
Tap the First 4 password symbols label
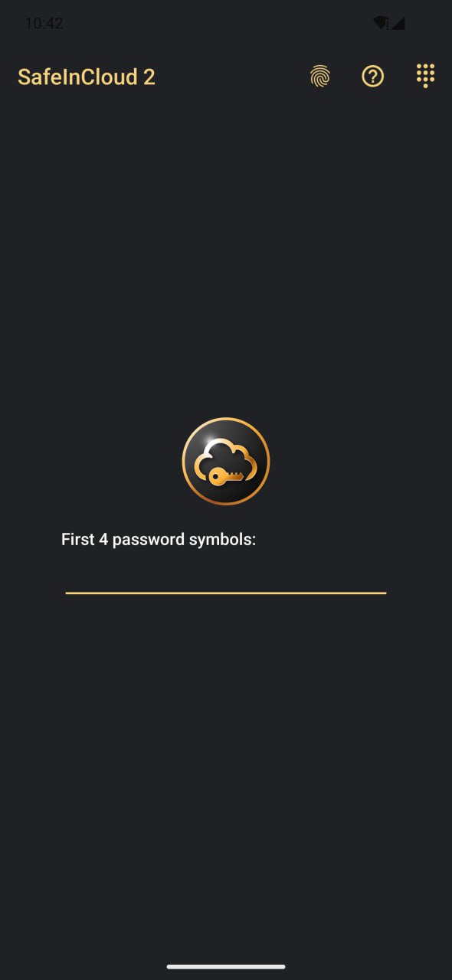[x=159, y=540]
